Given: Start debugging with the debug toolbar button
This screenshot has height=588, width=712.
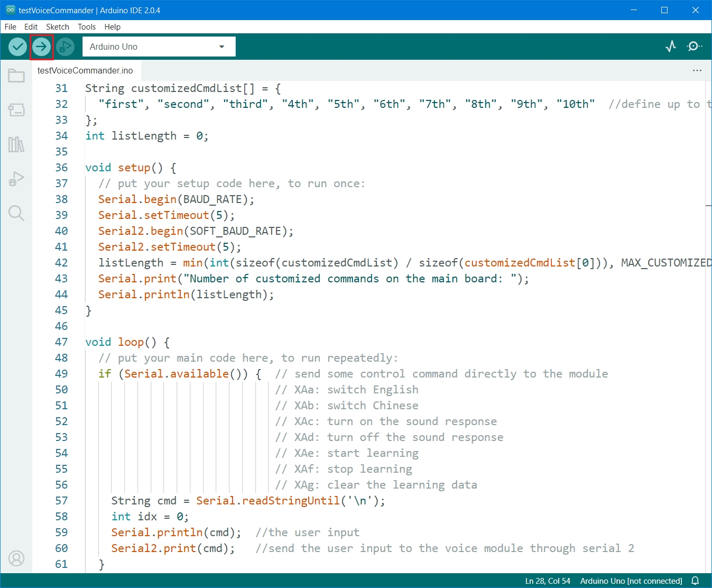Looking at the screenshot, I should point(65,47).
